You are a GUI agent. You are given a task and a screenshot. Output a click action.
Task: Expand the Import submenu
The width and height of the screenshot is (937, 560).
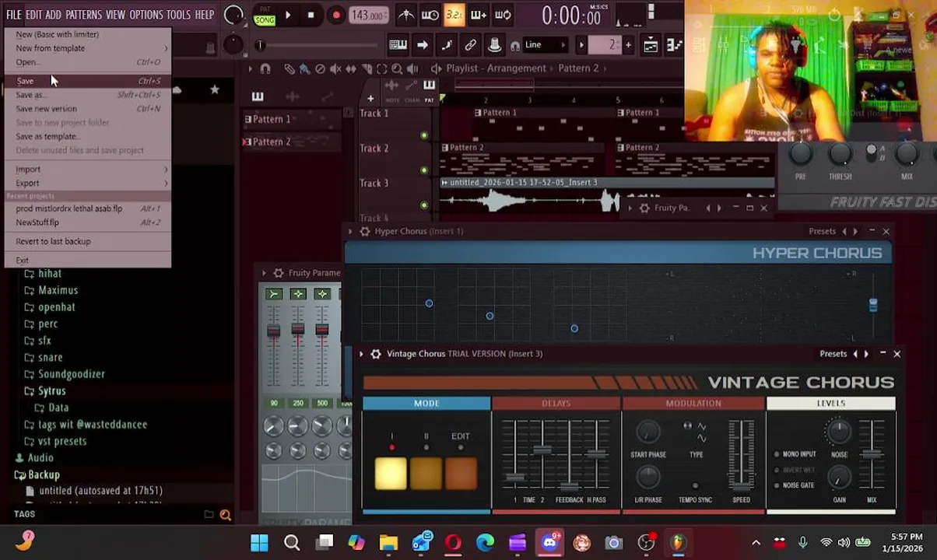point(88,170)
